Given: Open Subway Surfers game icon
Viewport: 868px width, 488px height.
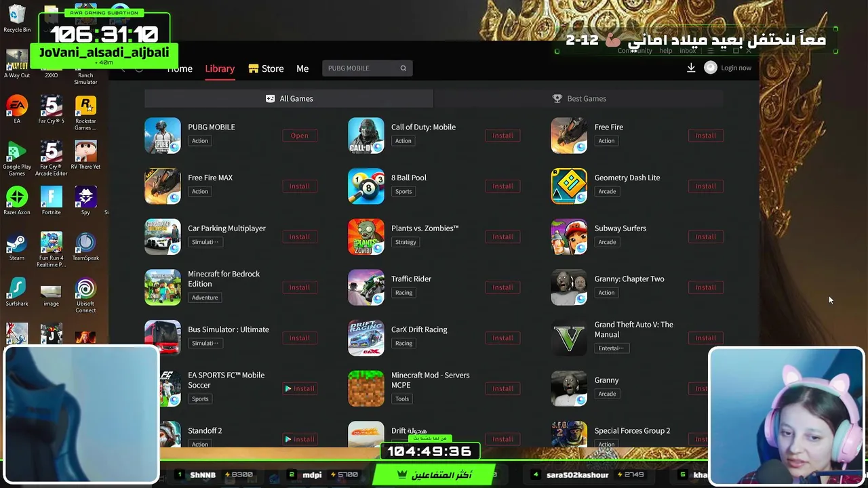Looking at the screenshot, I should (569, 237).
